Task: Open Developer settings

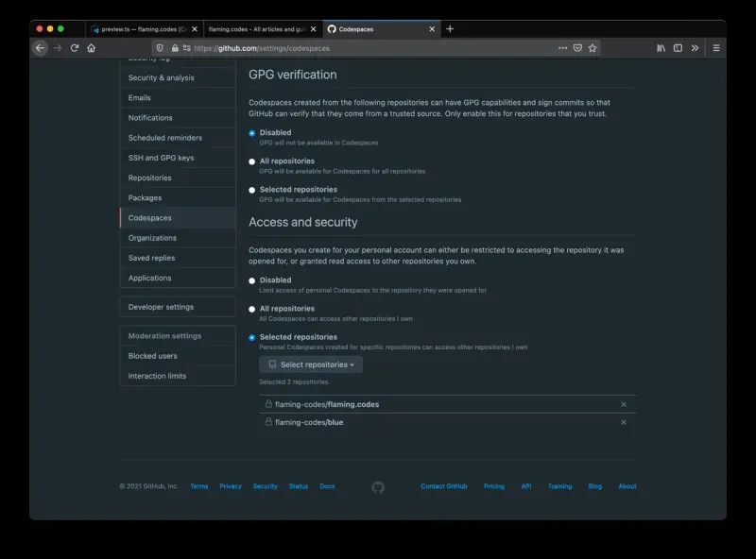Action: tap(178, 307)
